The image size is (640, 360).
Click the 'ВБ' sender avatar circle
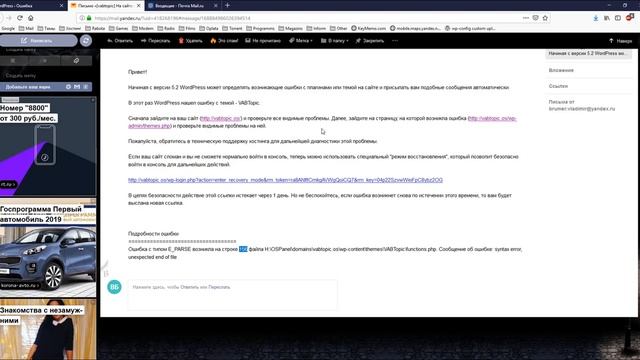coord(114,287)
